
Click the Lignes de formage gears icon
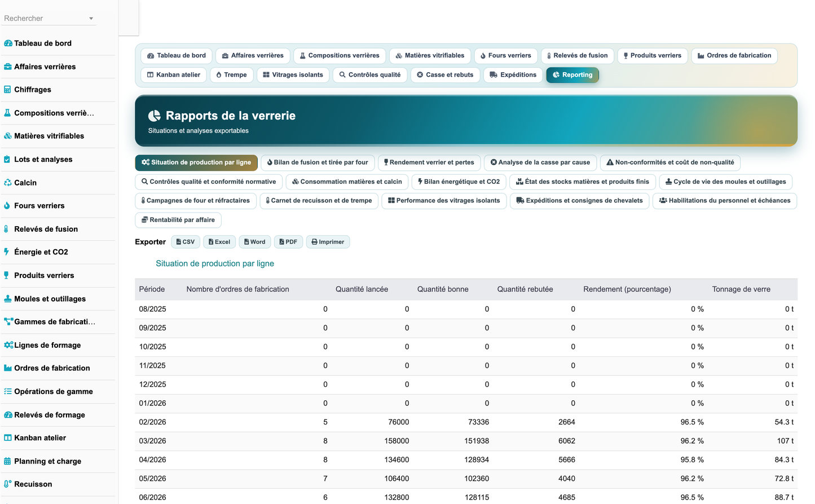pos(8,345)
